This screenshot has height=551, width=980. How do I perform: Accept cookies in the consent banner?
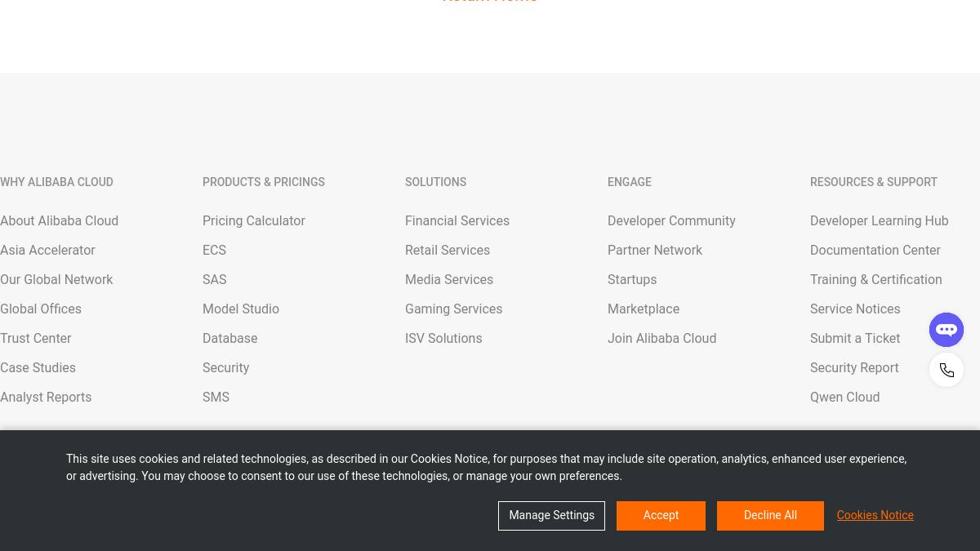click(x=661, y=515)
